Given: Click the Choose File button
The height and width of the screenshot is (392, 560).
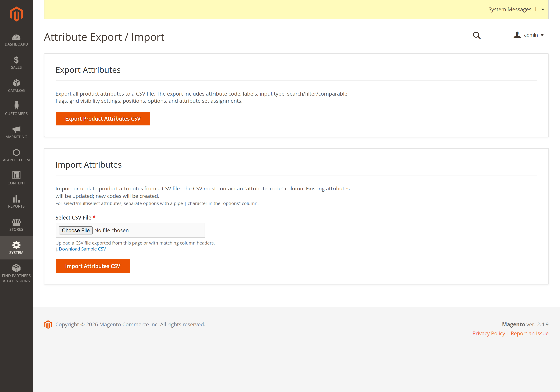Looking at the screenshot, I should click(x=76, y=230).
